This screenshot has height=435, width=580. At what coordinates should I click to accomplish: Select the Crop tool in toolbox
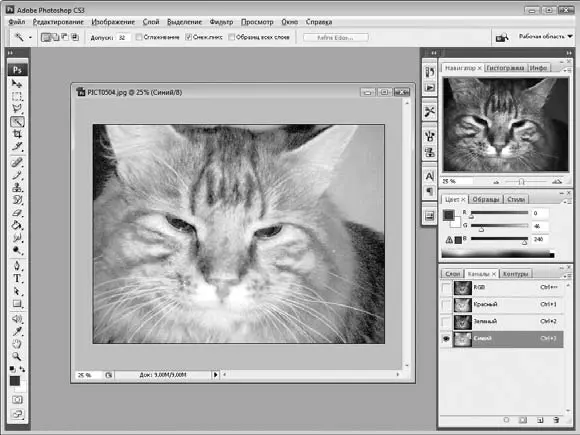pyautogui.click(x=17, y=134)
